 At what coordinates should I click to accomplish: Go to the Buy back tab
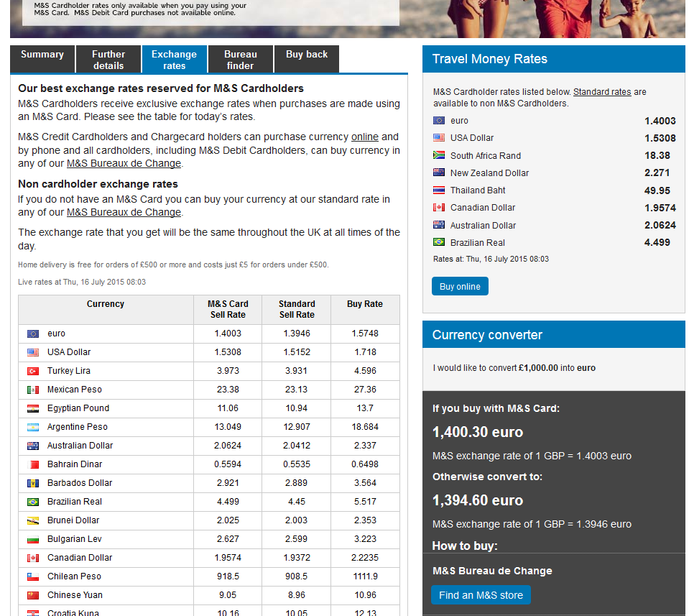pyautogui.click(x=307, y=59)
